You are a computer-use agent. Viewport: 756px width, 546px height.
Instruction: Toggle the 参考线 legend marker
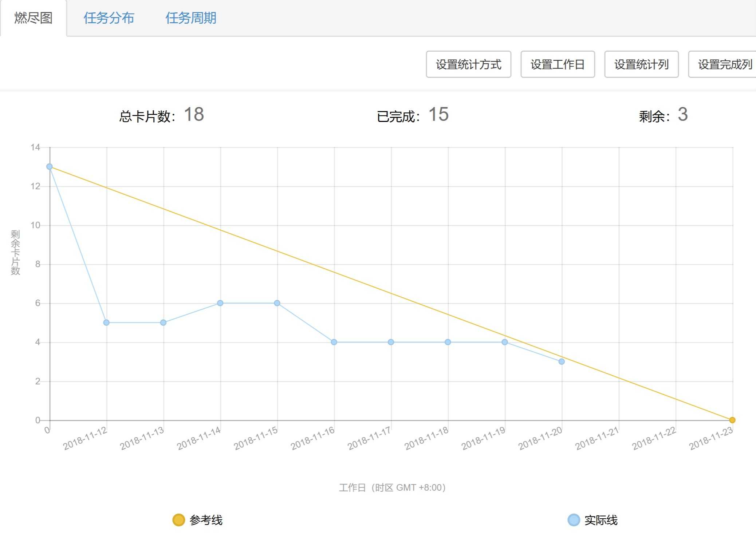point(178,520)
